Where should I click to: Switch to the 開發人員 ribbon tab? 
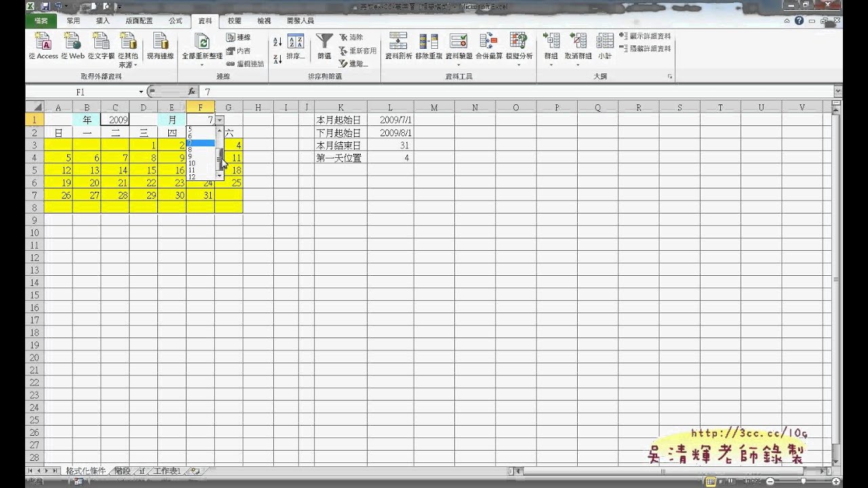pos(300,21)
